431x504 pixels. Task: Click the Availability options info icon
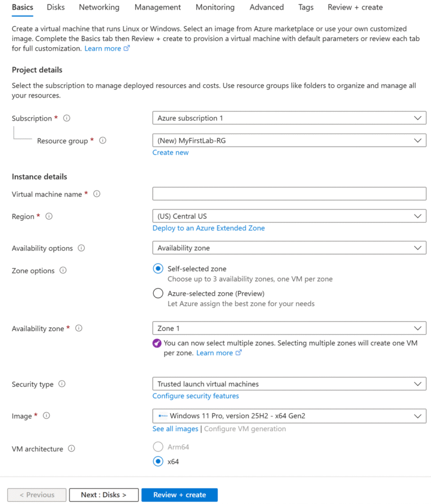coord(81,248)
